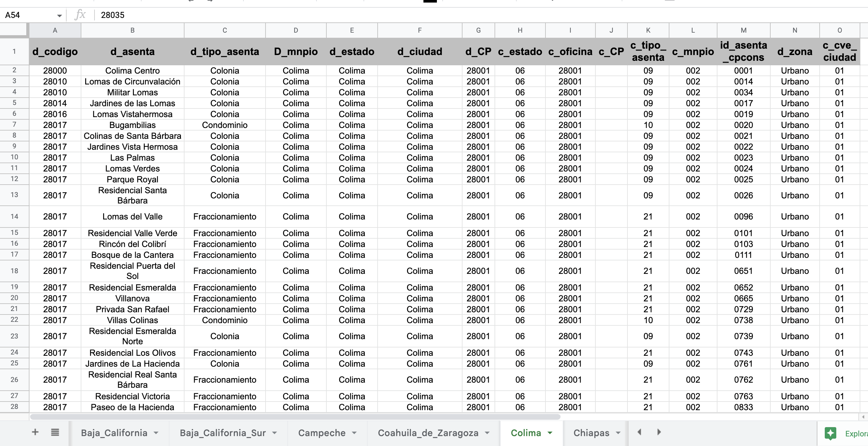Click the horizontal scrollbar thumb
The image size is (868, 446).
(x=295, y=417)
